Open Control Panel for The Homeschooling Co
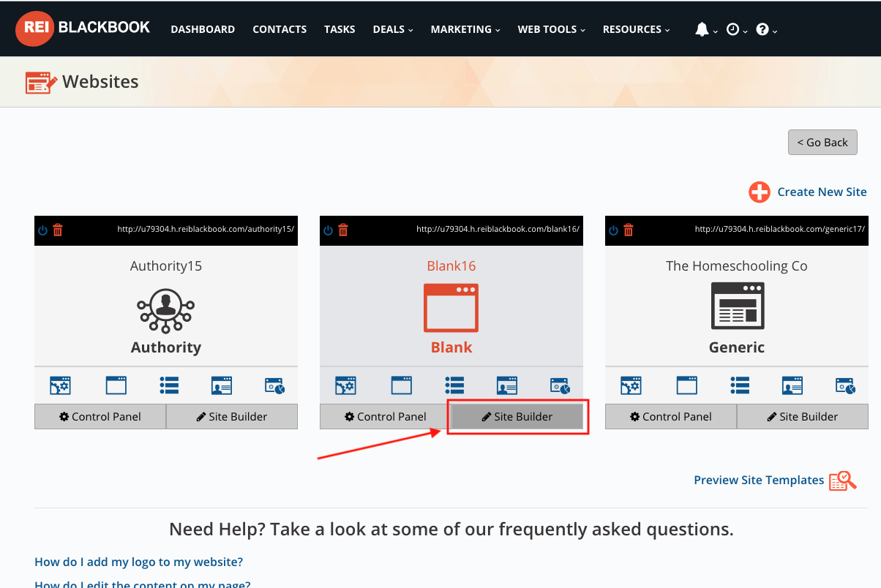 tap(671, 417)
